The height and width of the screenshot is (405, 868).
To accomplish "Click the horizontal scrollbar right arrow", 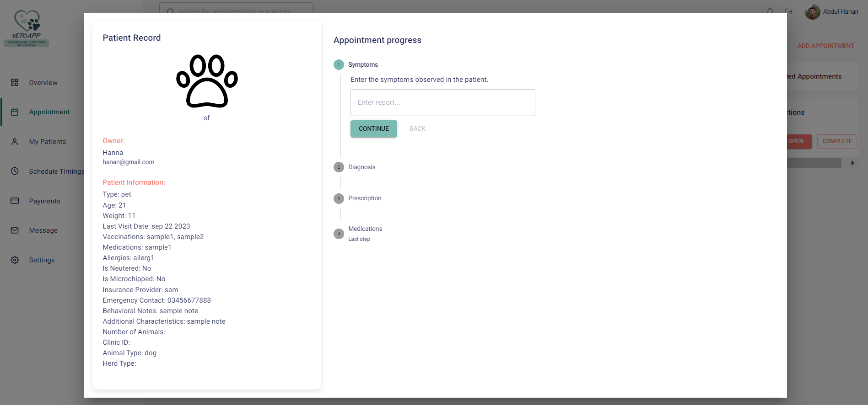I will (852, 163).
